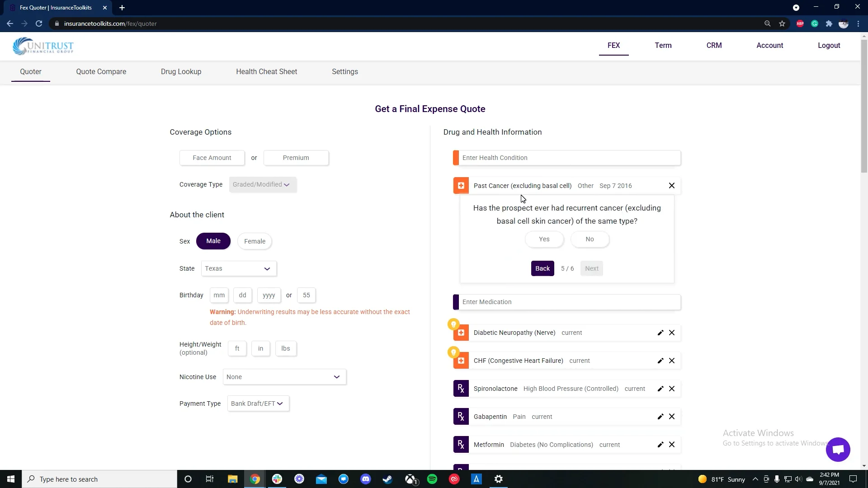Open the chat support widget
Viewport: 868px width, 488px height.
point(838,450)
